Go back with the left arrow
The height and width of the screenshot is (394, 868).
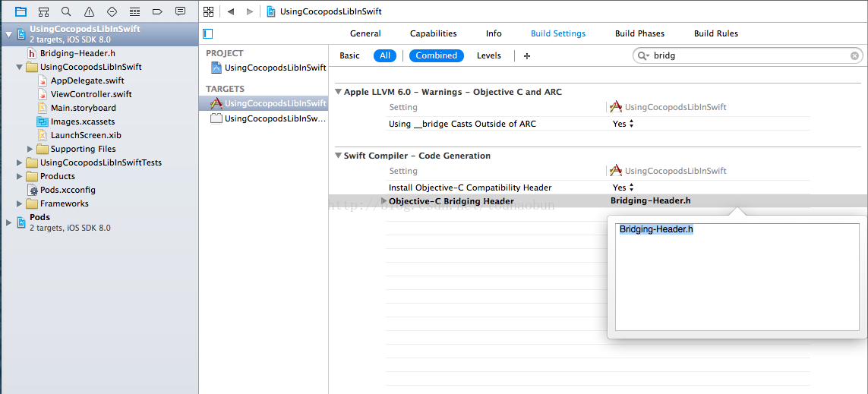(231, 11)
